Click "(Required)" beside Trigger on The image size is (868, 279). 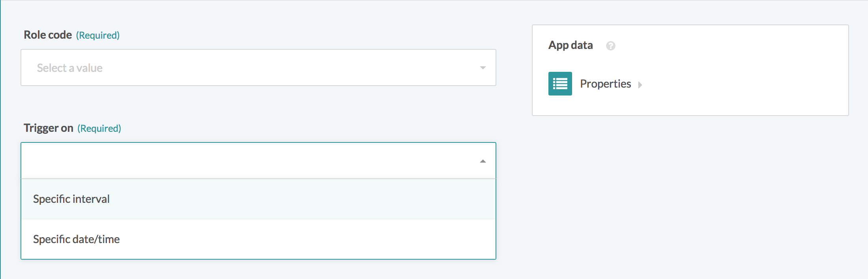[x=99, y=129]
